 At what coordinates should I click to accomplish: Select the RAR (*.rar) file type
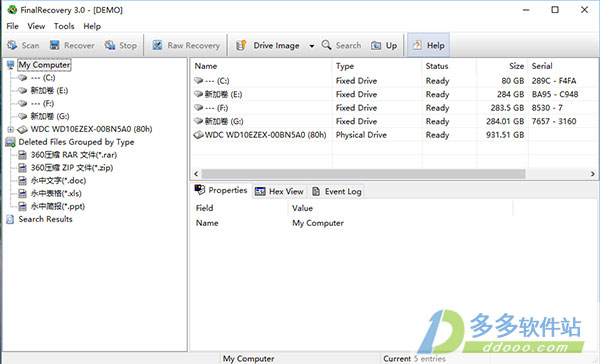[73, 155]
